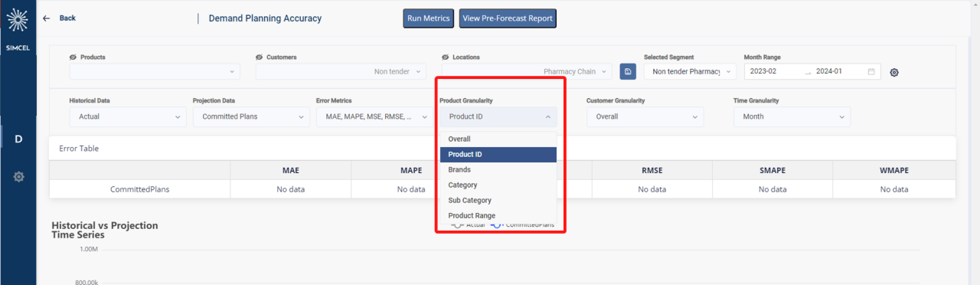Viewport: 980px width, 285px height.
Task: Click No data cell under WMAPE
Action: point(894,189)
